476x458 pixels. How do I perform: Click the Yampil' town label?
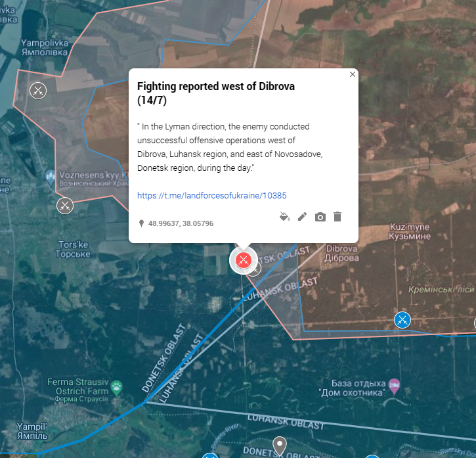[x=32, y=431]
